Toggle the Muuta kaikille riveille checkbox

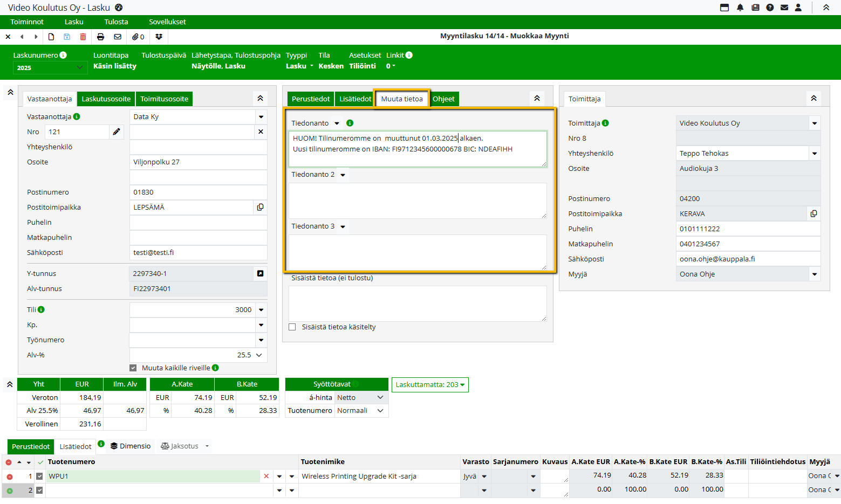(133, 368)
